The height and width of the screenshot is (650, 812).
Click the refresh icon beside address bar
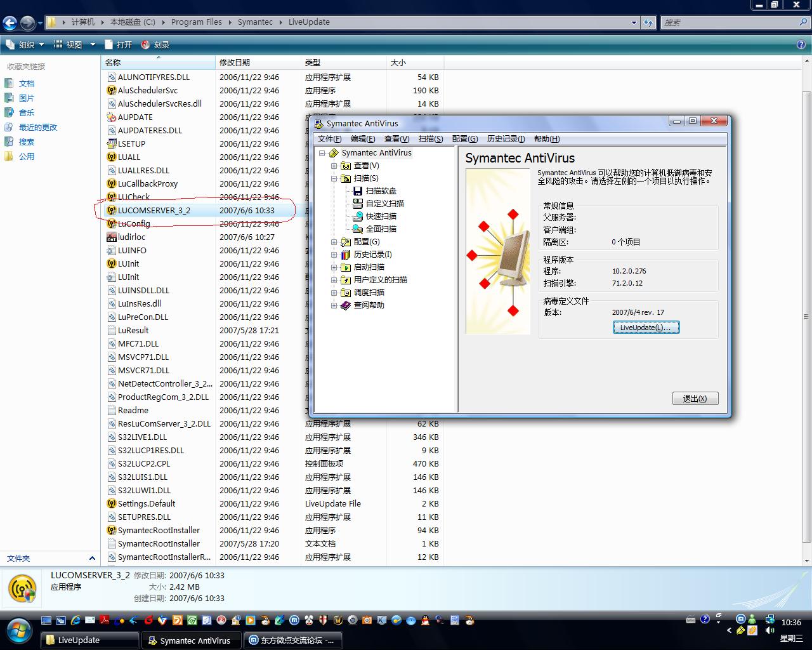648,22
